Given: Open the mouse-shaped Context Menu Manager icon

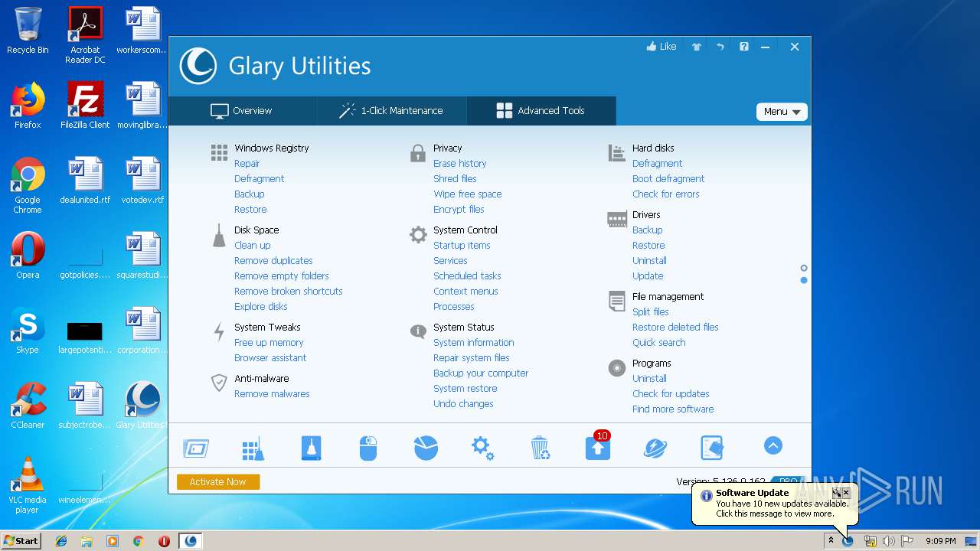Looking at the screenshot, I should tap(368, 448).
